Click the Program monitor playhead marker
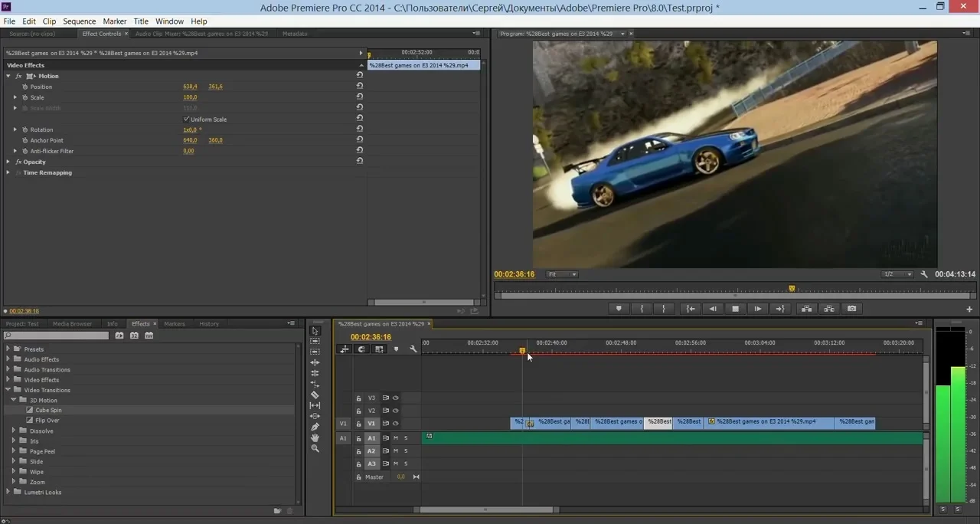980x524 pixels. click(x=792, y=289)
